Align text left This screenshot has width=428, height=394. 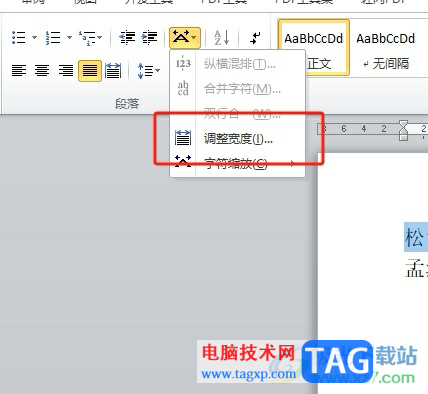[19, 71]
